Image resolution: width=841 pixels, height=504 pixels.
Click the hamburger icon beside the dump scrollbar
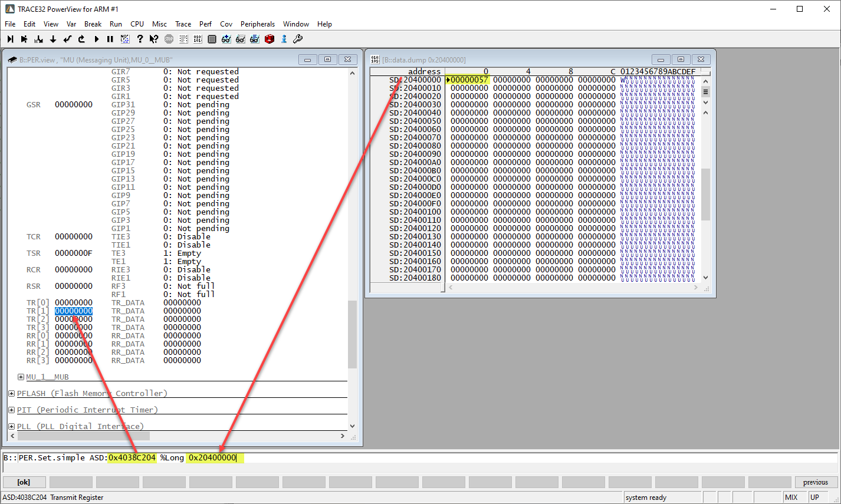pyautogui.click(x=705, y=92)
